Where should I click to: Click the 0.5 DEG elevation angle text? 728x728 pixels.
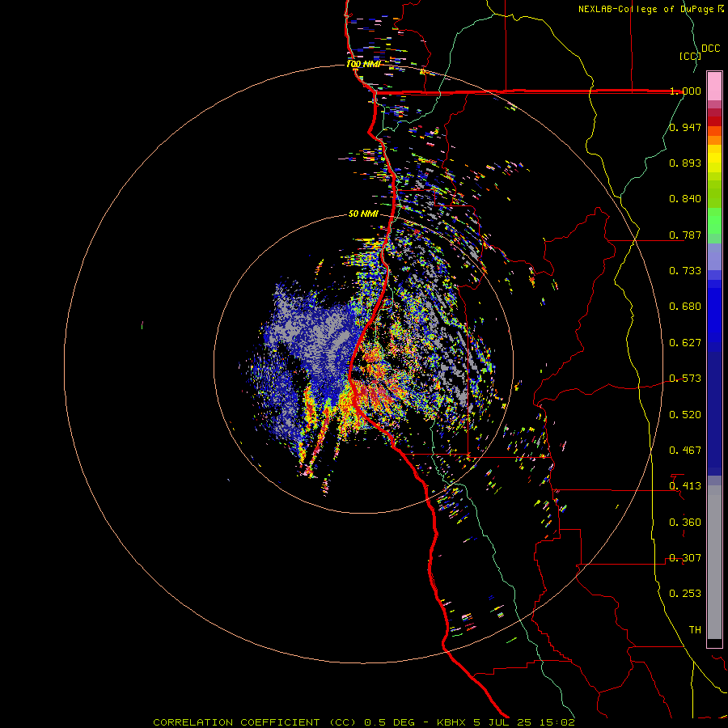coord(389,722)
